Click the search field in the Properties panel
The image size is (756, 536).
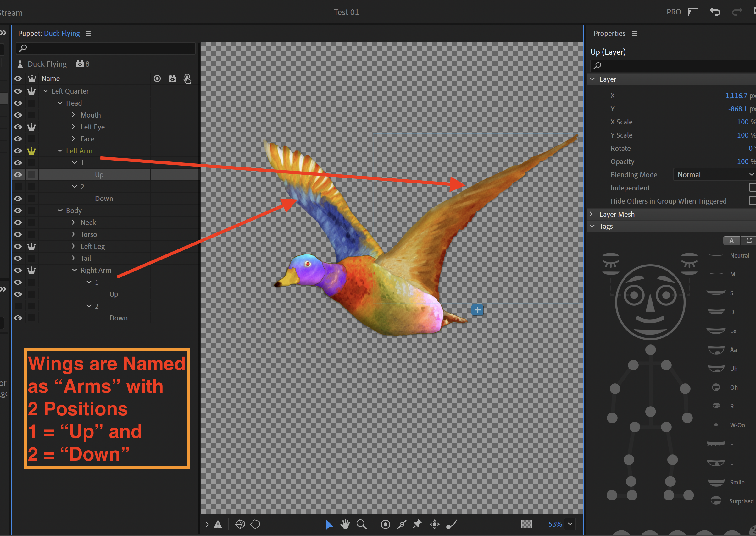click(x=670, y=66)
